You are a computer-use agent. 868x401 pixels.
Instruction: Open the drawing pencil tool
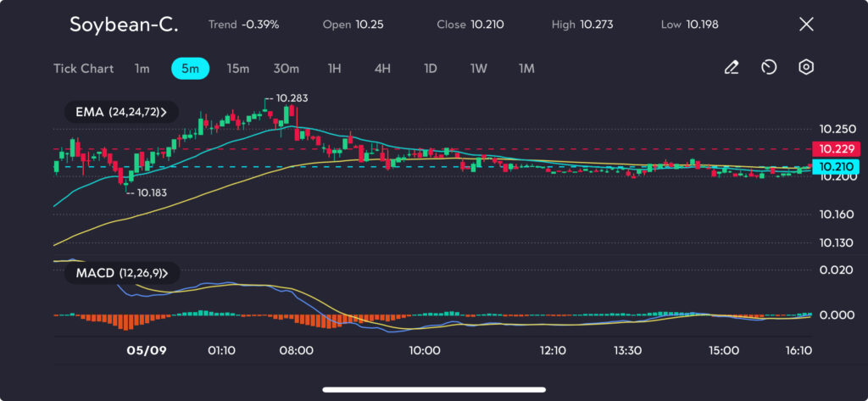click(732, 68)
